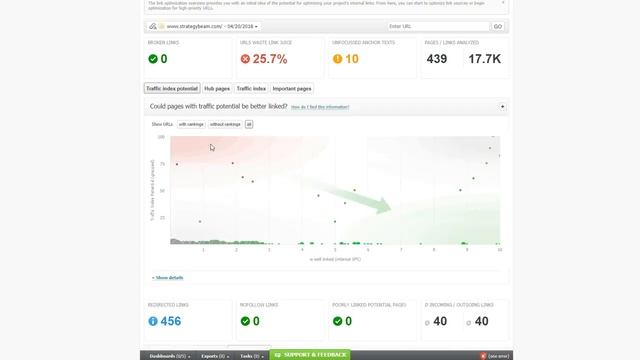
Task: Click the project link icon beside the domain
Action: pos(153,26)
